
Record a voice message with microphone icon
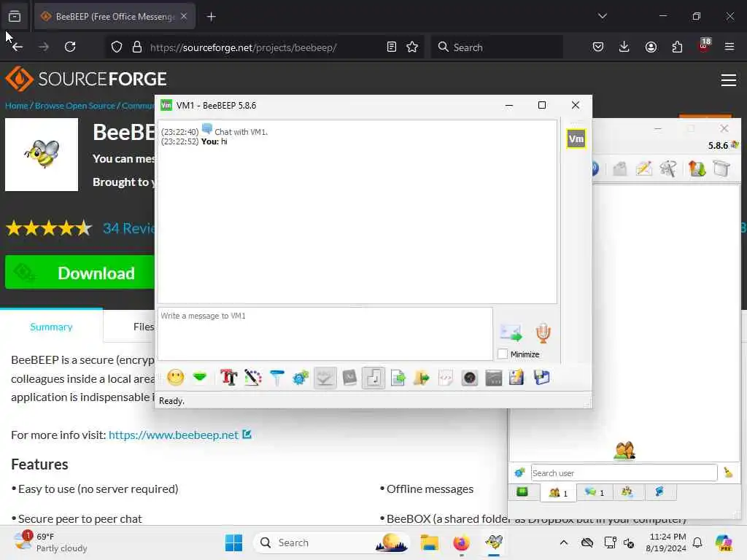[543, 332]
